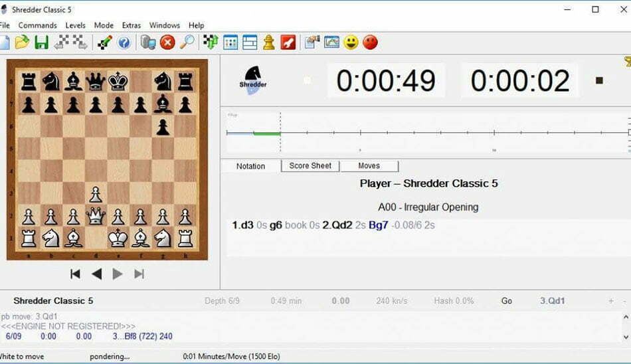
Task: Switch to the Notation tab
Action: 250,166
